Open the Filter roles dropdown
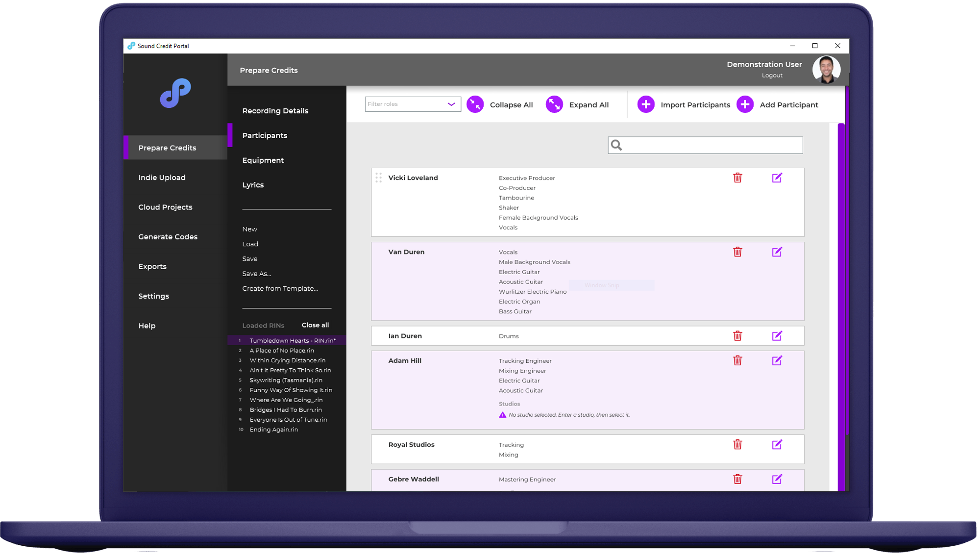 tap(414, 104)
